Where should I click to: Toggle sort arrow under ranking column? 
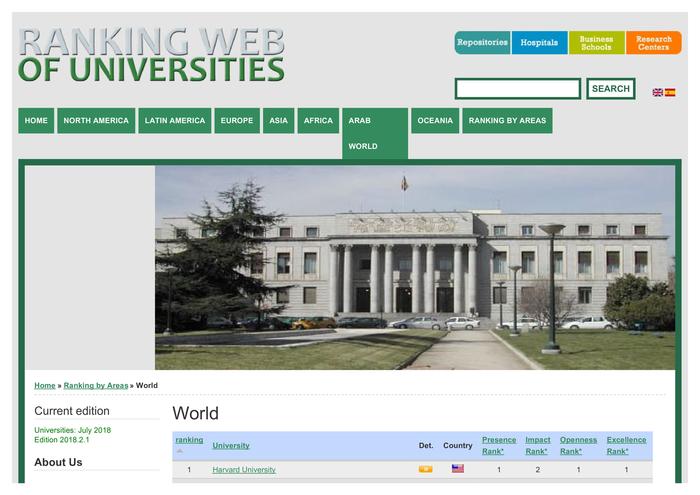[x=180, y=451]
